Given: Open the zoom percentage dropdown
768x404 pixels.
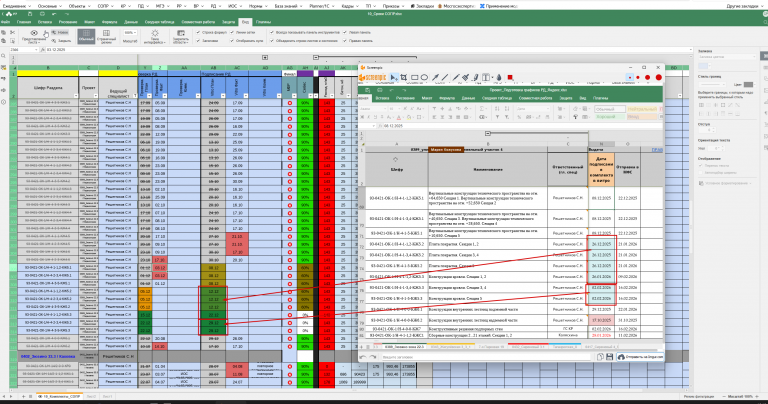Looking at the screenshot, I should click(x=130, y=33).
